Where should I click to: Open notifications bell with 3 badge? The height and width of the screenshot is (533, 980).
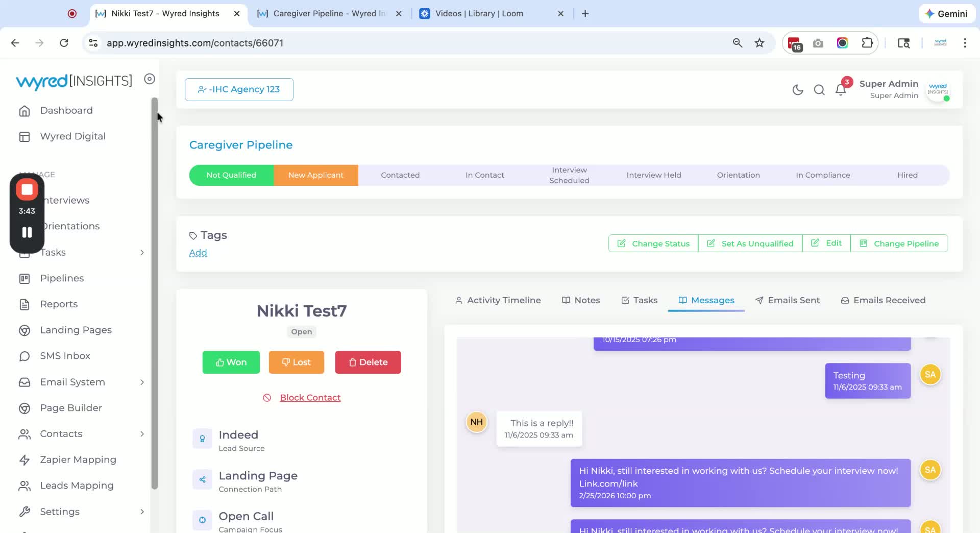pos(841,89)
